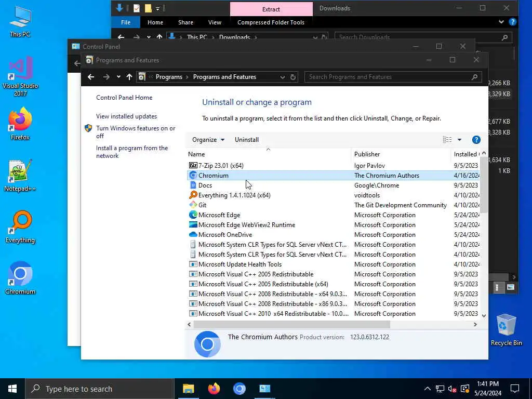Click the Programs breadcrumb in address bar

pyautogui.click(x=169, y=77)
